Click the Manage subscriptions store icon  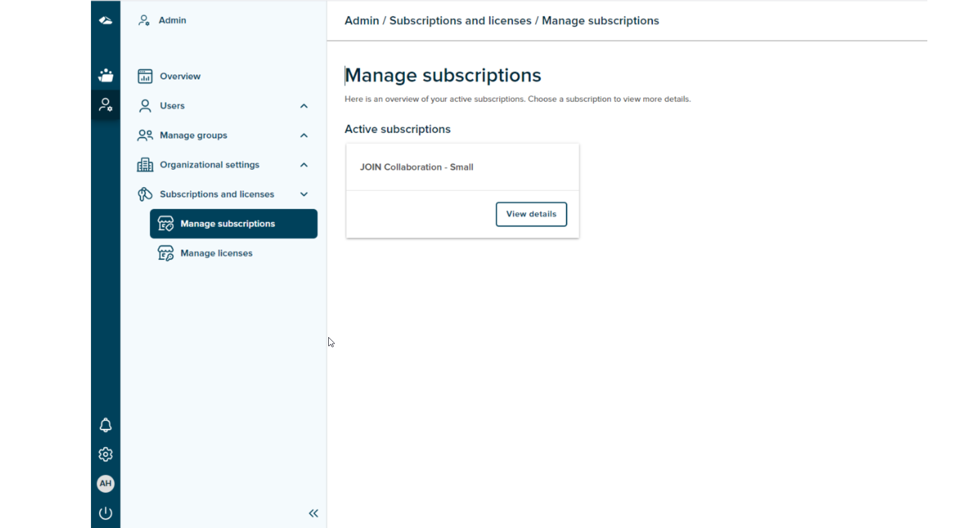pos(165,223)
